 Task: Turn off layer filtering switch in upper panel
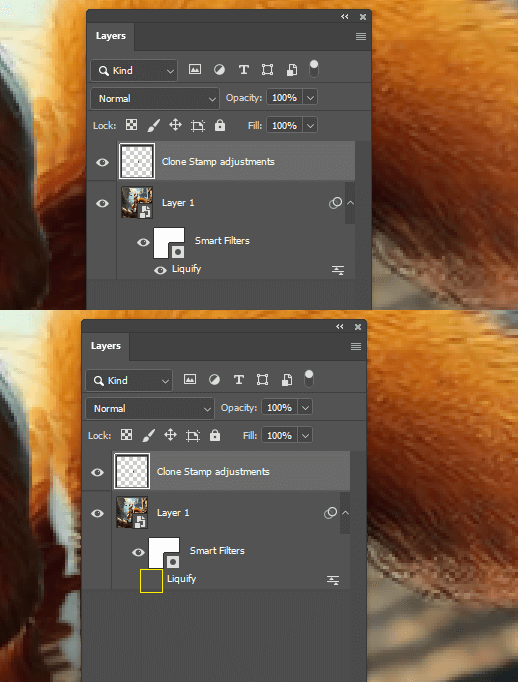tap(314, 69)
